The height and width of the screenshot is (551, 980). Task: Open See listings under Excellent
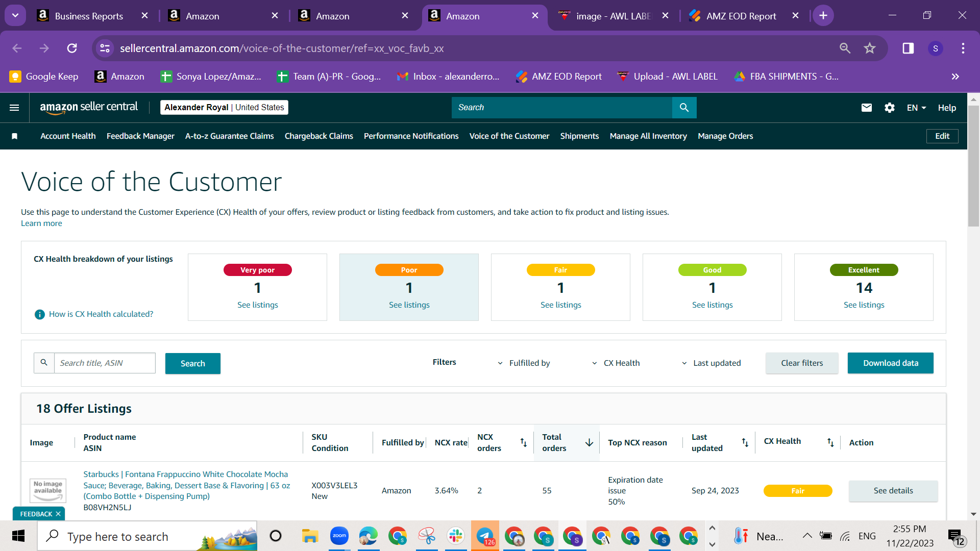[x=864, y=305]
